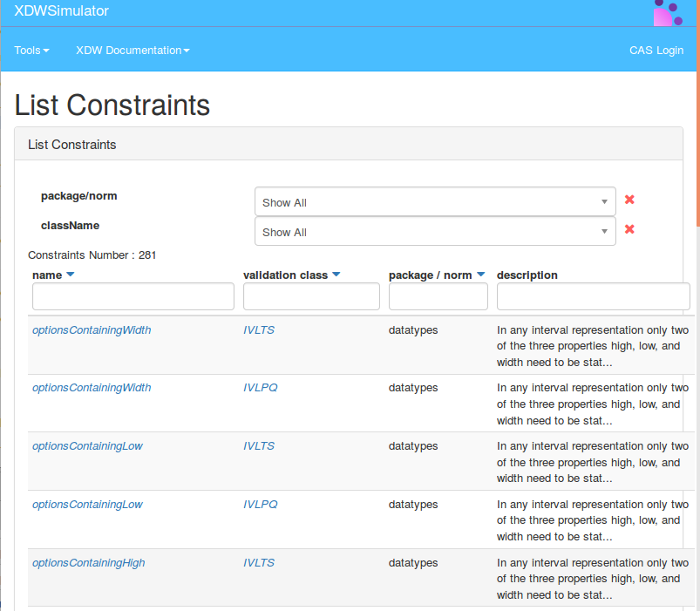Viewport: 700px width, 611px height.
Task: Click the CAS Login link
Action: point(656,51)
